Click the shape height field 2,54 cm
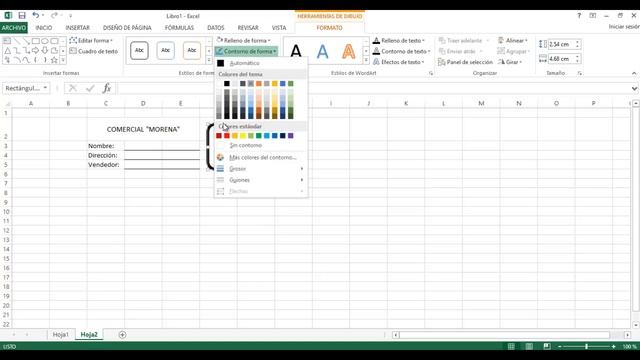 coord(562,44)
